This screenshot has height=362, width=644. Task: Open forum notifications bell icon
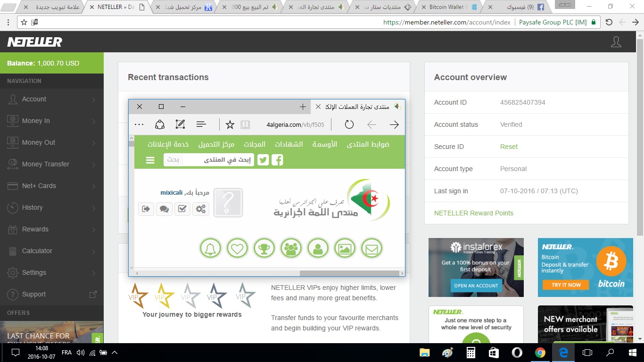[210, 248]
